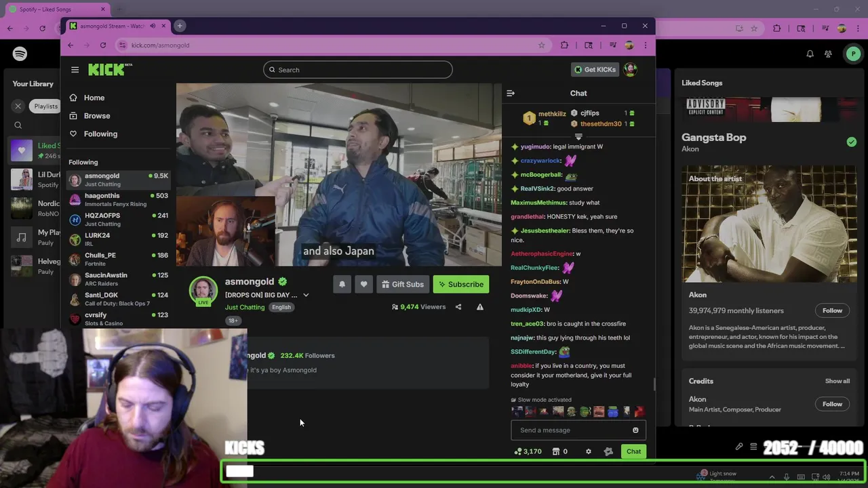Report the stream with warning icon
868x488 pixels.
click(480, 307)
